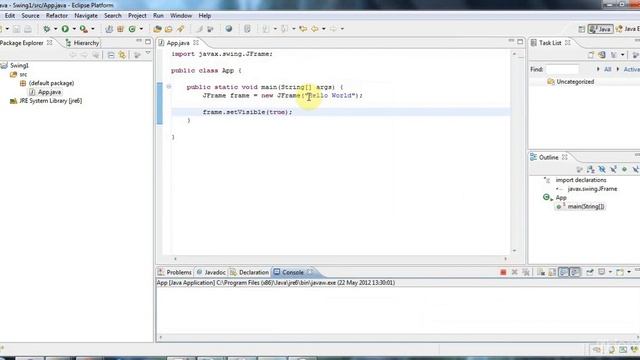Open the Project menu
The width and height of the screenshot is (640, 360).
137,16
